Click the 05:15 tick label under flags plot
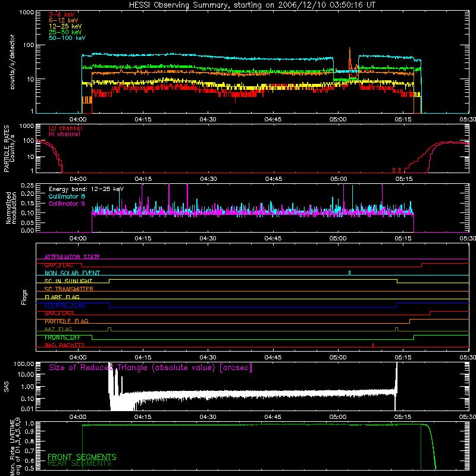Image resolution: width=476 pixels, height=476 pixels. 403,358
